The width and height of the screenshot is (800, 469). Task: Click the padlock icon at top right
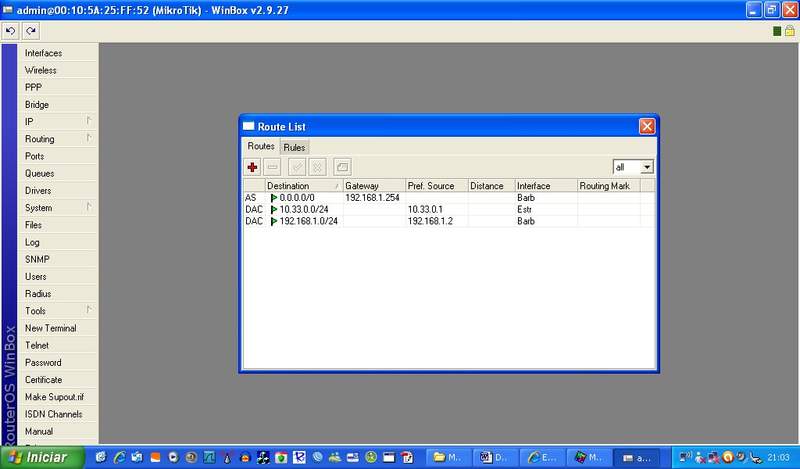[x=790, y=31]
